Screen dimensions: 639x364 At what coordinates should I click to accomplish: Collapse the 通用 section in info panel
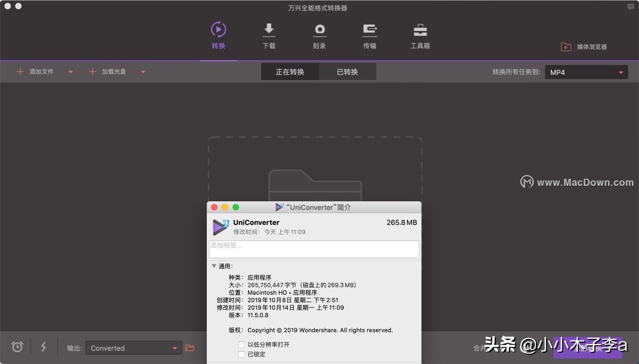click(214, 266)
